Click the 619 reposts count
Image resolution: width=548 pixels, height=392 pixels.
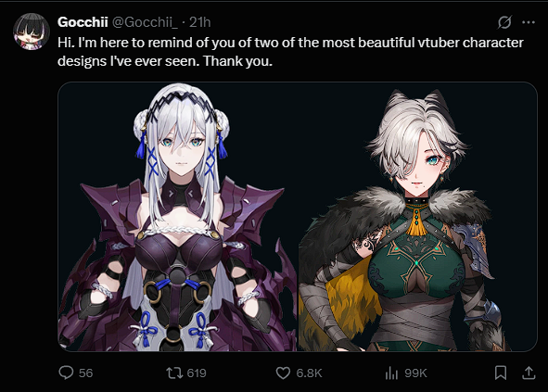click(x=197, y=373)
